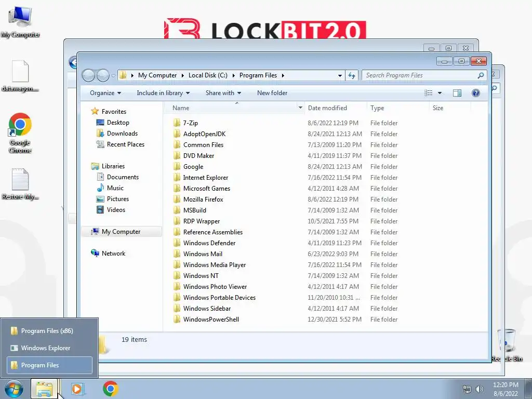Select the My Computer desktop icon
Viewport: 532px width, 399px height.
(x=20, y=21)
